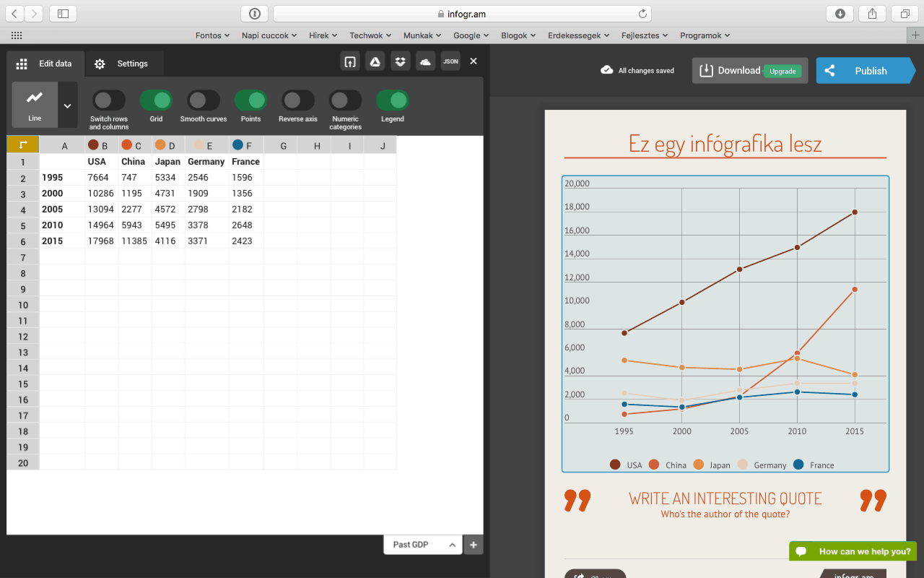924x578 pixels.
Task: Click the USA legend entry in chart
Action: click(626, 465)
